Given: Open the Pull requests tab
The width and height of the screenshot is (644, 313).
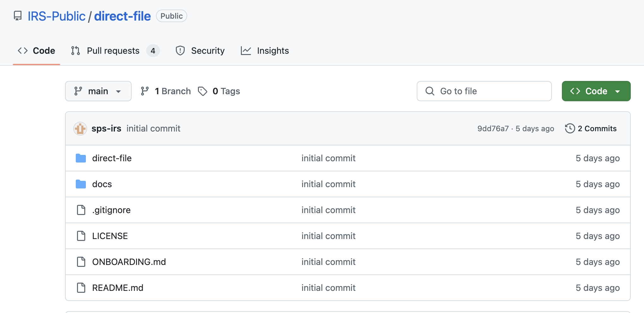Looking at the screenshot, I should (x=115, y=51).
